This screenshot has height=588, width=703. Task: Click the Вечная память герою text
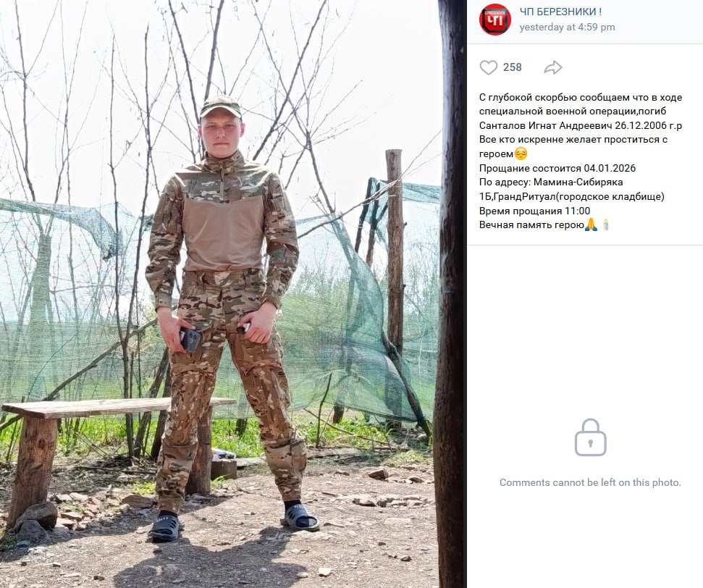531,224
